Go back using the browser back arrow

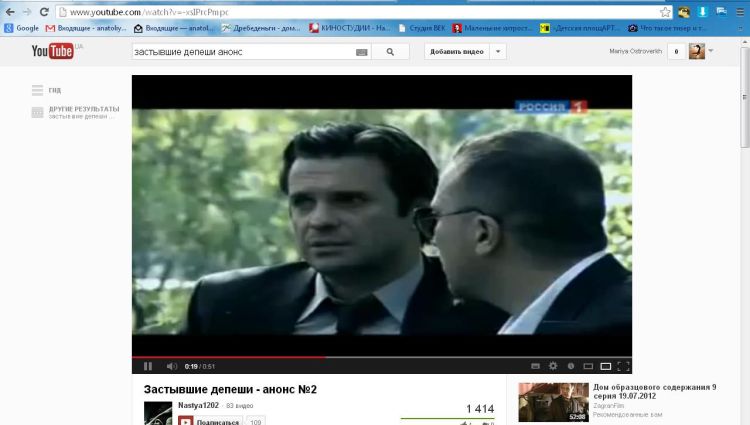point(10,12)
